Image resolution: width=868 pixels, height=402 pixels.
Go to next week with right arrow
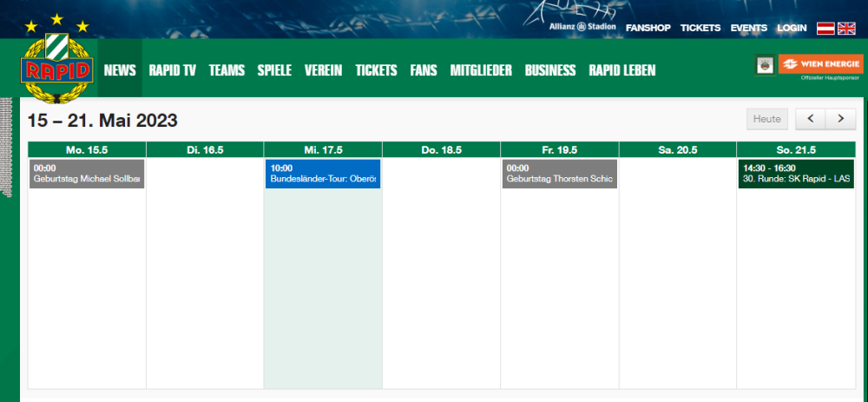click(840, 119)
